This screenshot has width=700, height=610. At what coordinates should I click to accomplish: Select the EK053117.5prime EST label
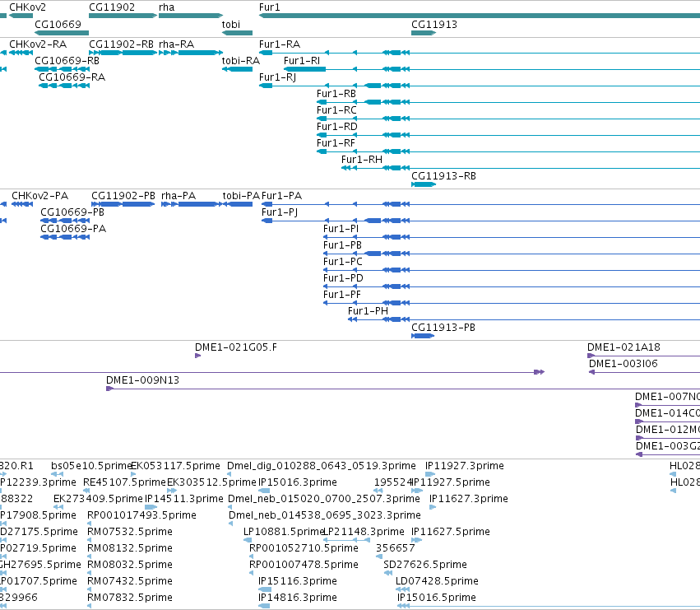click(x=175, y=466)
